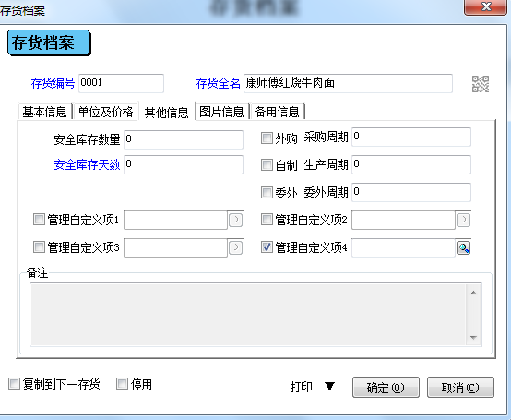
Task: Check the 管理自定义项1 checkbox
Action: click(x=39, y=220)
